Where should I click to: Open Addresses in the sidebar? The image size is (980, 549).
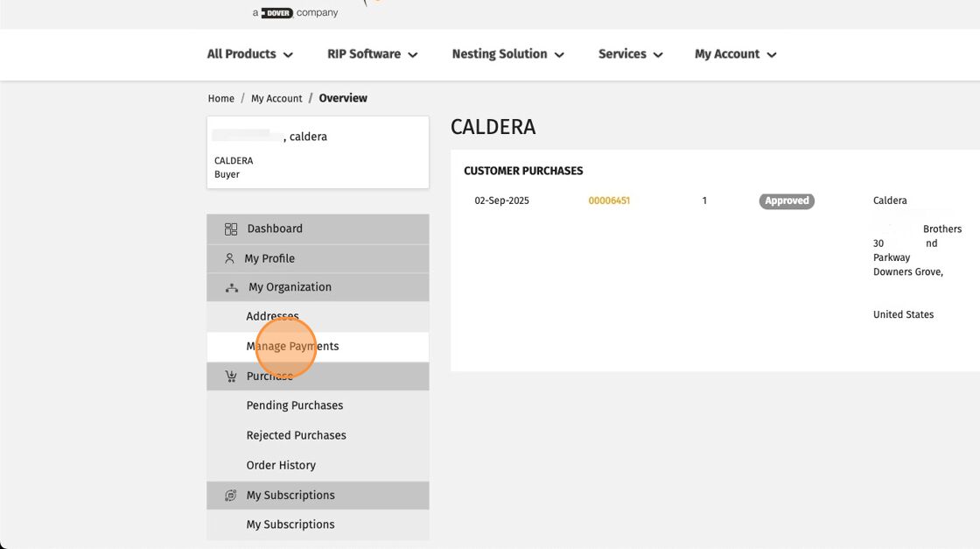[x=318, y=316]
